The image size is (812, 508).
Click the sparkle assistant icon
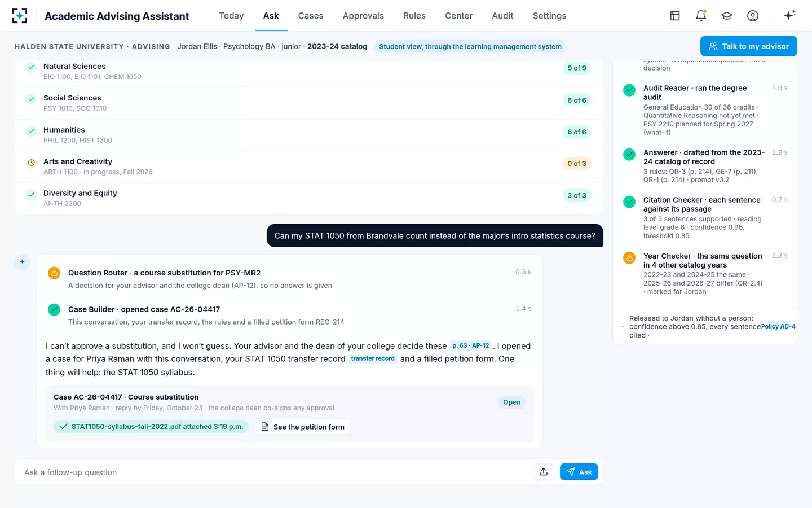(789, 15)
